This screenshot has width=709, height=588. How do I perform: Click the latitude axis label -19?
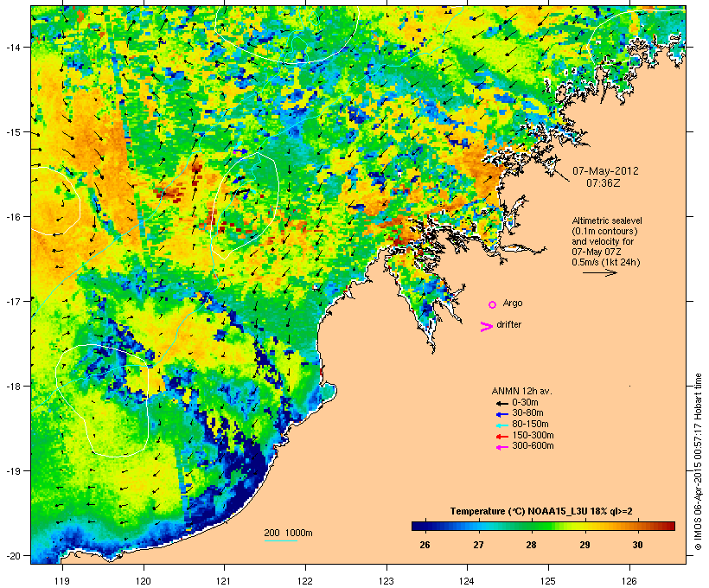[12, 471]
